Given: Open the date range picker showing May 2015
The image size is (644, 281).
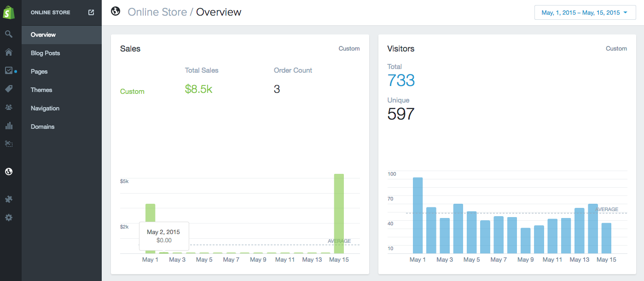Looking at the screenshot, I should [x=584, y=12].
